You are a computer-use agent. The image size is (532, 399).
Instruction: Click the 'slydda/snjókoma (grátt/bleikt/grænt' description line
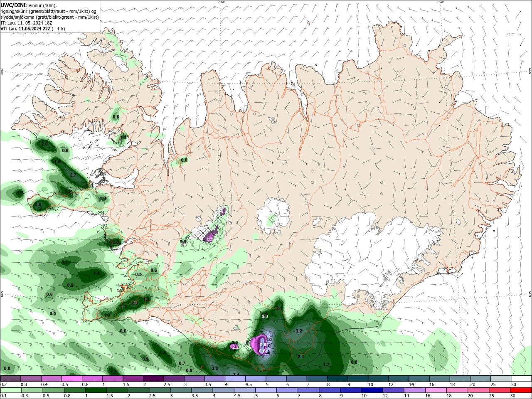pyautogui.click(x=49, y=17)
